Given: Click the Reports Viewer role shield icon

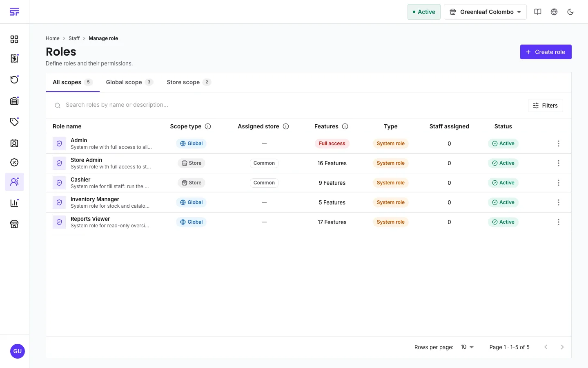Looking at the screenshot, I should point(59,222).
